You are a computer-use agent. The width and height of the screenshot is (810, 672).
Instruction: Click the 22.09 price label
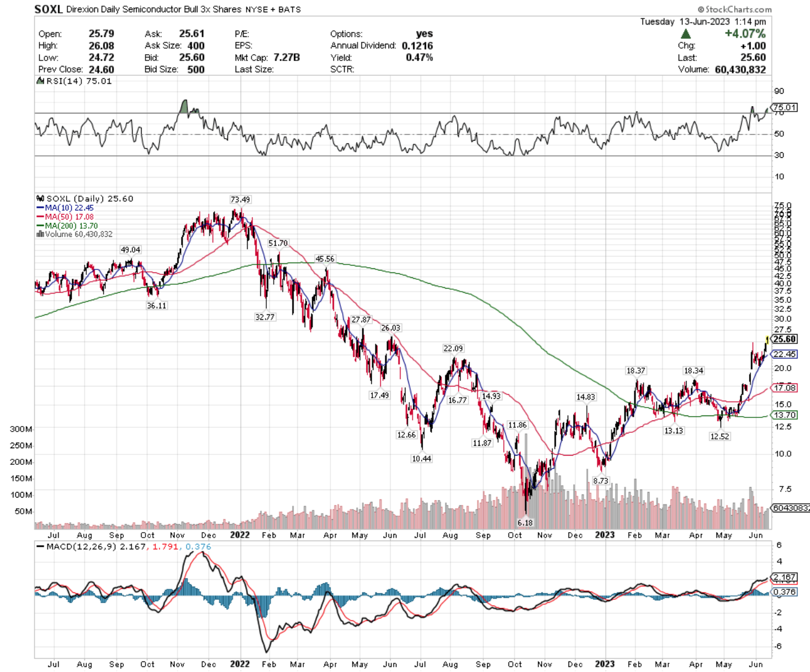453,349
